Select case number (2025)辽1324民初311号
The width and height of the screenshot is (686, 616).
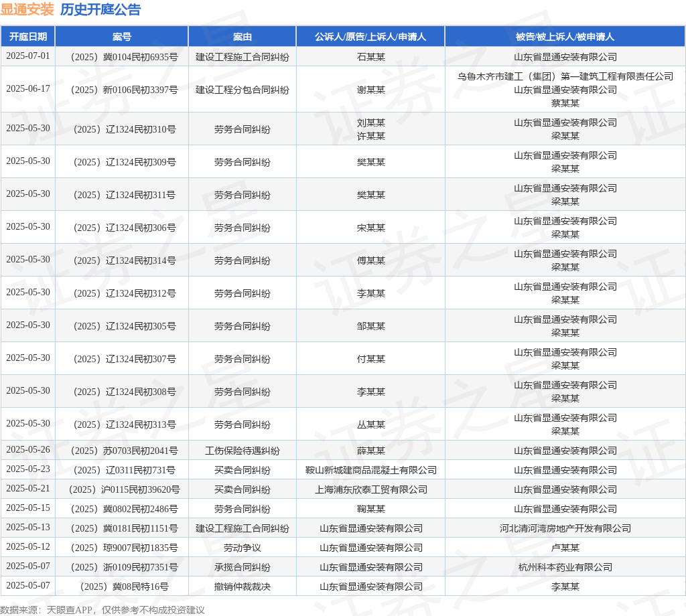pos(123,195)
